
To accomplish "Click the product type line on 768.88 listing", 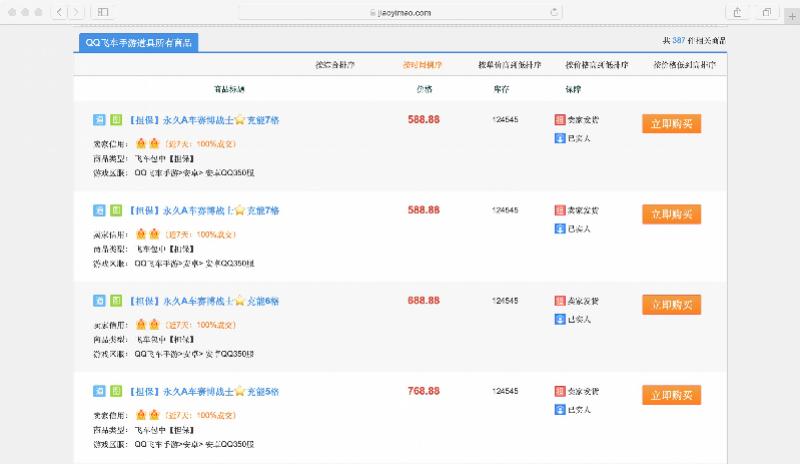I will [143, 430].
